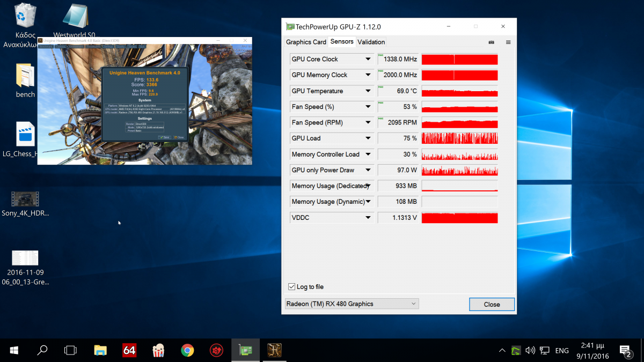
Task: Open VDDC sensor dropdown
Action: [368, 218]
